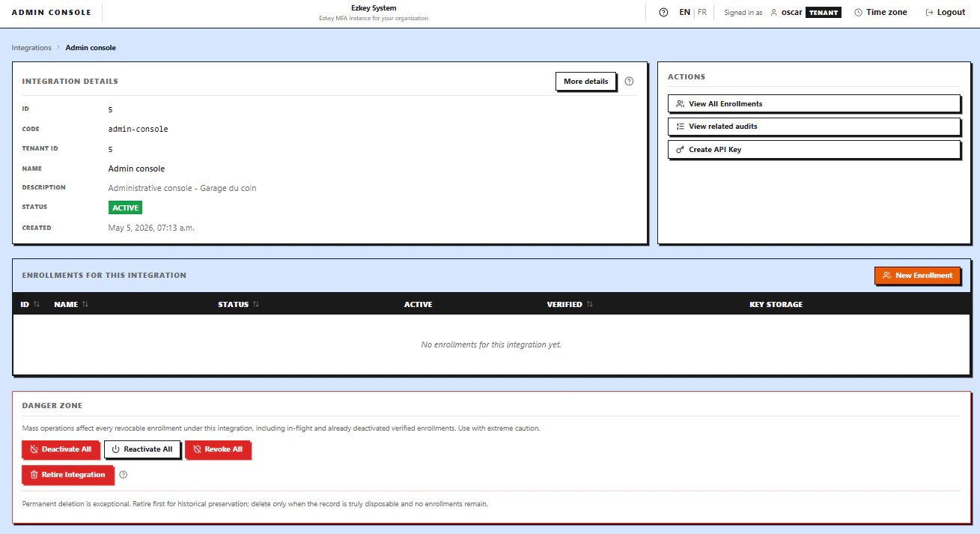This screenshot has width=980, height=534.
Task: Click the Active column header
Action: click(418, 305)
